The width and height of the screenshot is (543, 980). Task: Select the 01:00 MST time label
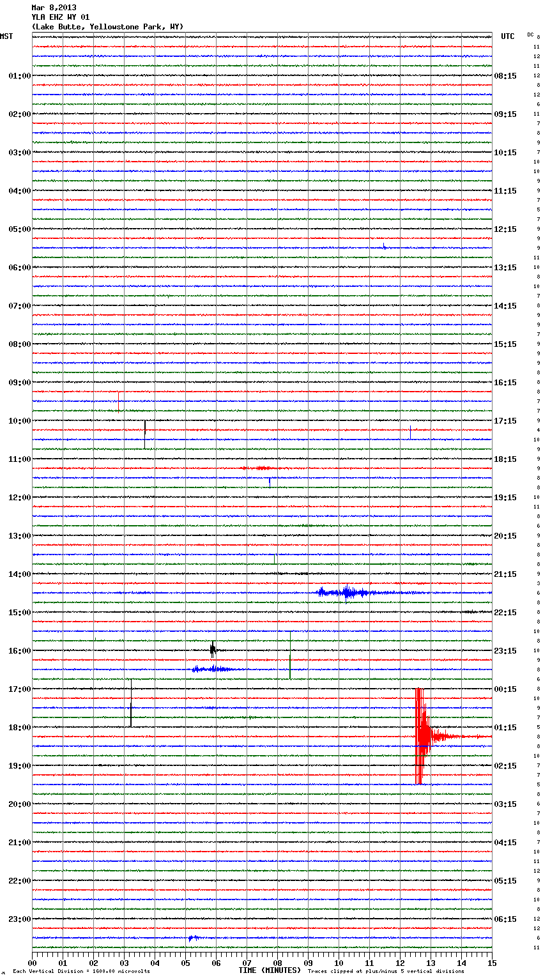[20, 76]
